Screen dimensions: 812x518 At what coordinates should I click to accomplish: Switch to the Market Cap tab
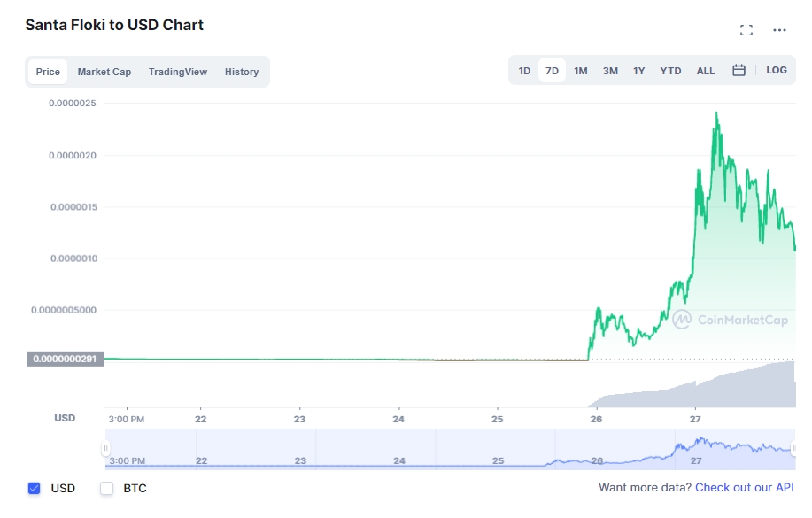pos(104,72)
